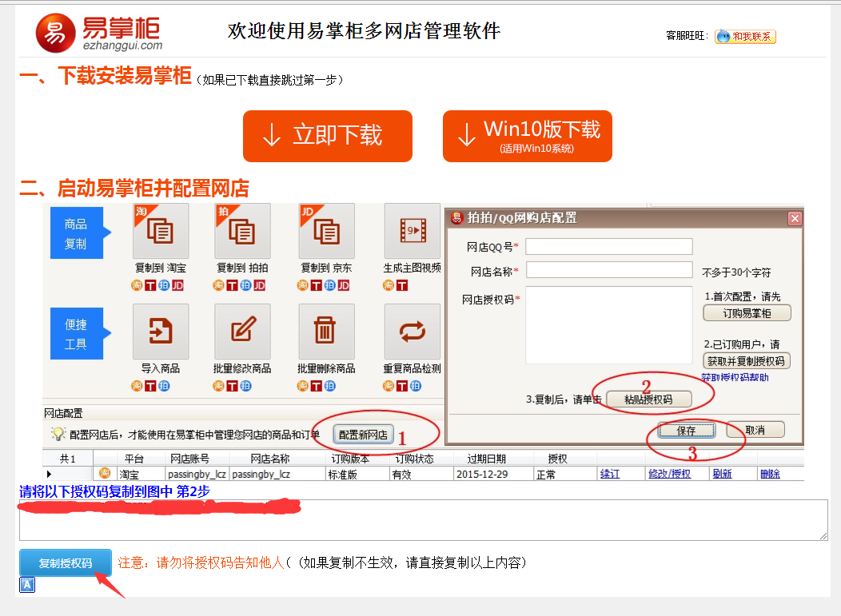Click the small blue A icon below 复制授权码

coord(27,585)
